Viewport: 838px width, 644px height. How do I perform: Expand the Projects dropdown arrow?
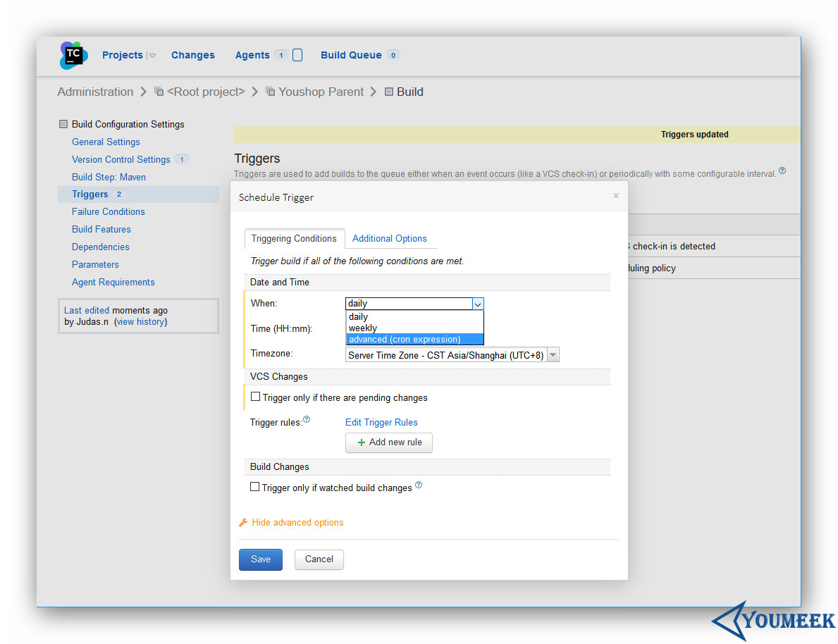click(x=152, y=56)
